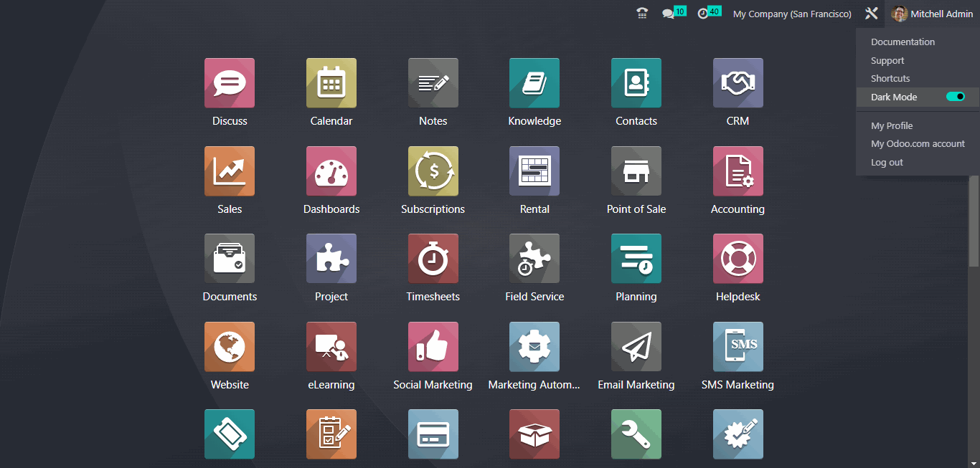This screenshot has height=468, width=980.
Task: Open My Odoo.com account
Action: 918,143
